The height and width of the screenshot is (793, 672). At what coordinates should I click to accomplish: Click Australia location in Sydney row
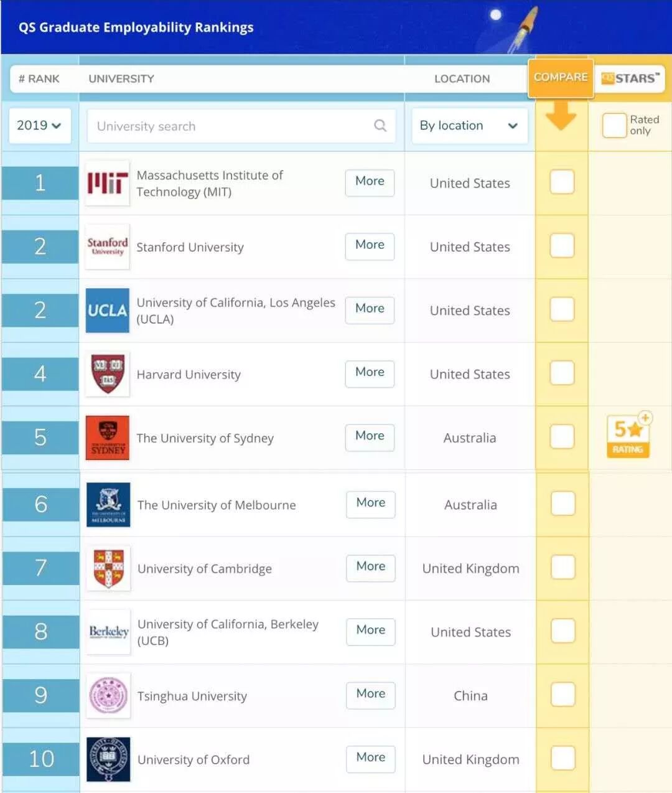click(470, 438)
